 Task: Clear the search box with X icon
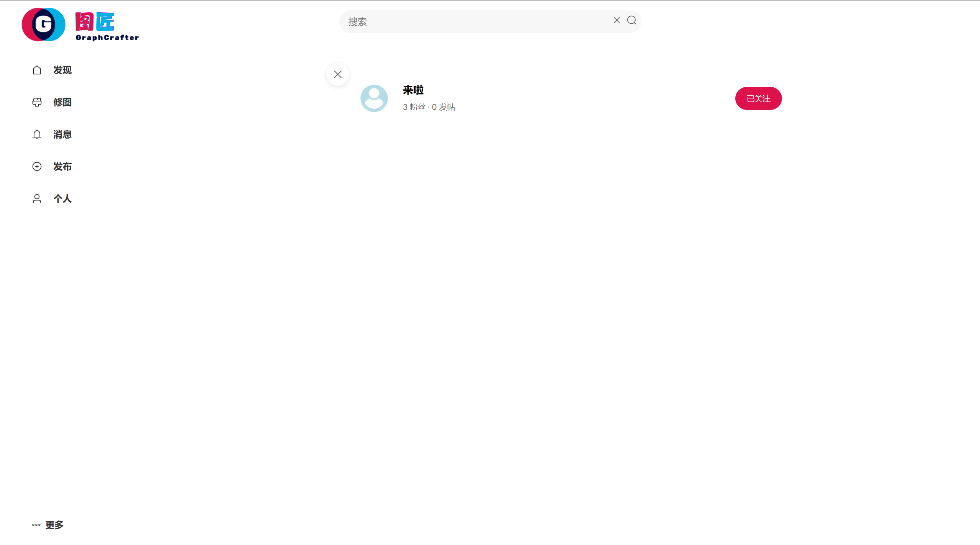pyautogui.click(x=617, y=20)
